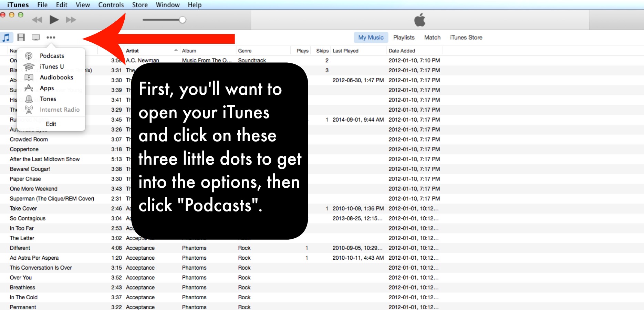Select the song Over You

[x=21, y=278]
